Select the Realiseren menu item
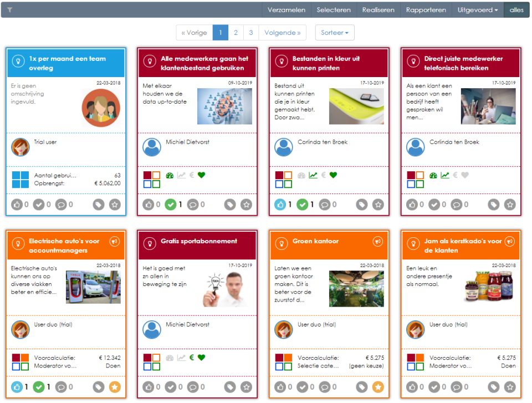The image size is (532, 403). click(x=378, y=9)
